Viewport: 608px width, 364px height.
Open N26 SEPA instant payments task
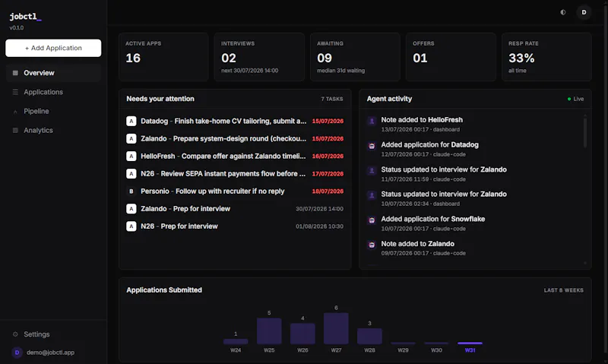235,174
